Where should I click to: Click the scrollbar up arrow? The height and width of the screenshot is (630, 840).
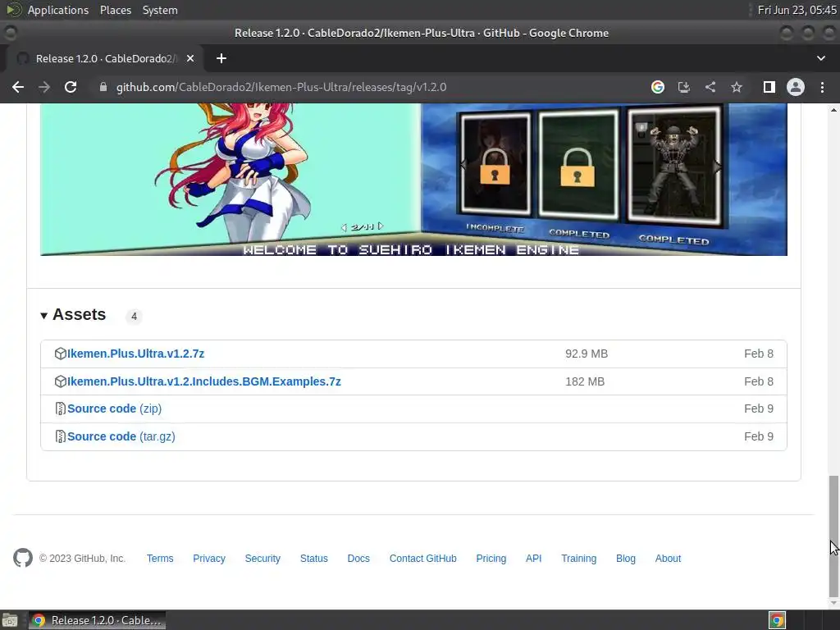click(x=833, y=109)
